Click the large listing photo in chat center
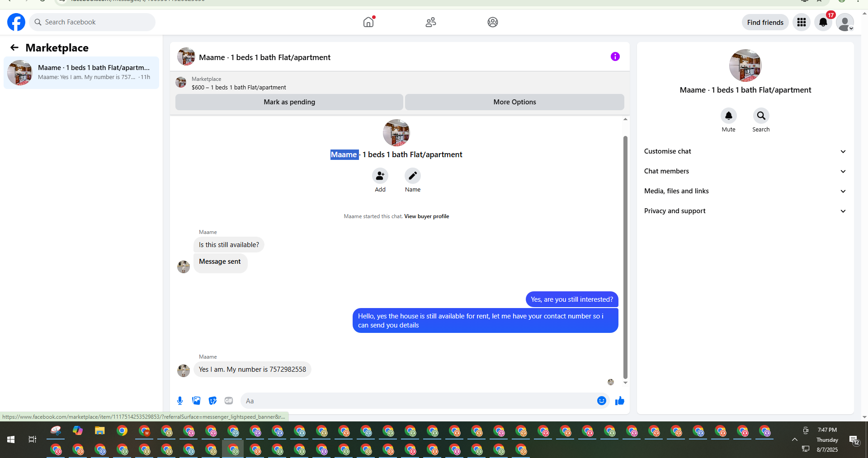Image resolution: width=868 pixels, height=458 pixels. click(x=396, y=133)
